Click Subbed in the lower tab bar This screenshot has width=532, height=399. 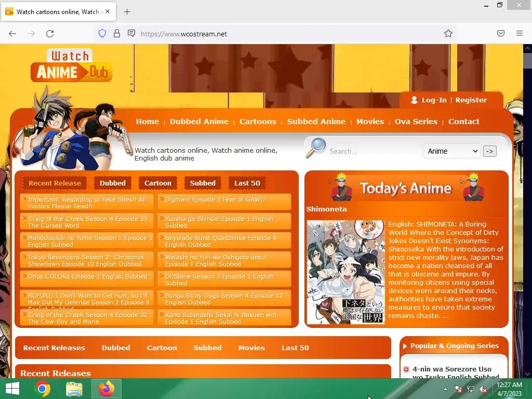207,348
